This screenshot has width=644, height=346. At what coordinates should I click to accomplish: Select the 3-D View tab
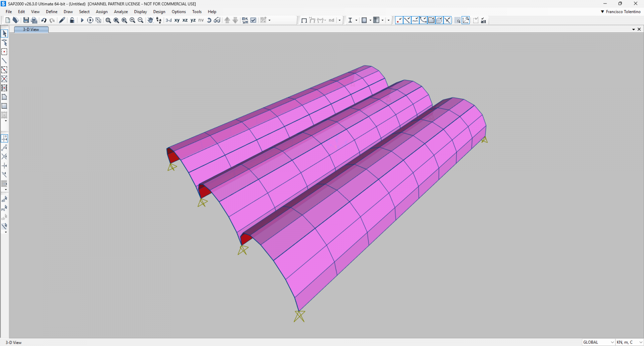(31, 29)
